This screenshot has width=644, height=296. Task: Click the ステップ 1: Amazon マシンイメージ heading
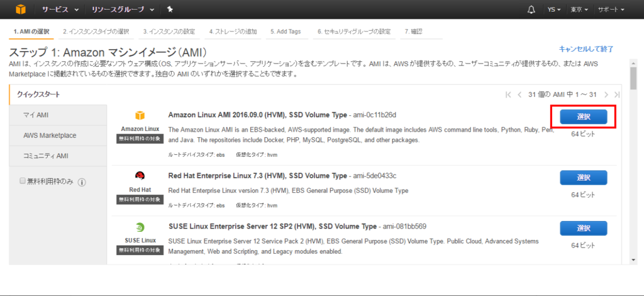(107, 53)
